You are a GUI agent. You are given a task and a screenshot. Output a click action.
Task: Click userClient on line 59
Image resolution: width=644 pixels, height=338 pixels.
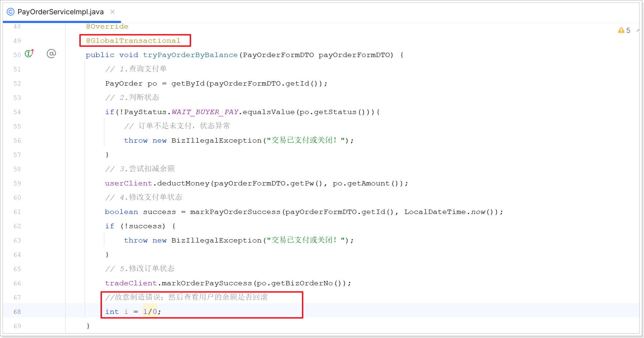[x=128, y=183]
